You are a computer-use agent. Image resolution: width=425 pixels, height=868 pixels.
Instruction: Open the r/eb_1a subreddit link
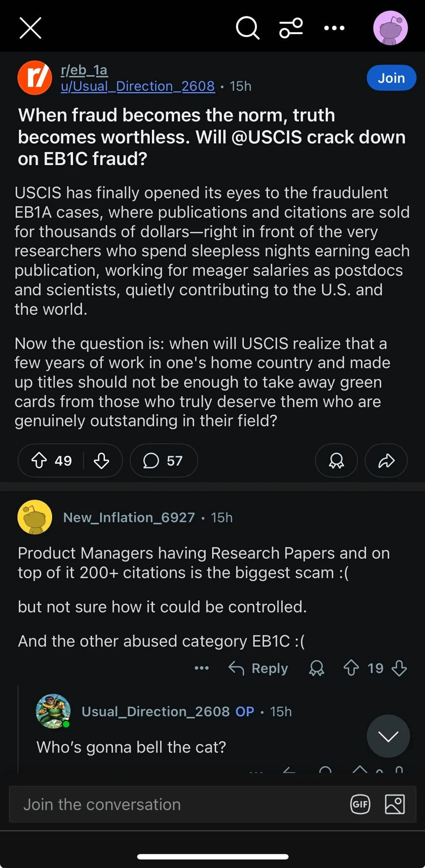click(x=84, y=70)
